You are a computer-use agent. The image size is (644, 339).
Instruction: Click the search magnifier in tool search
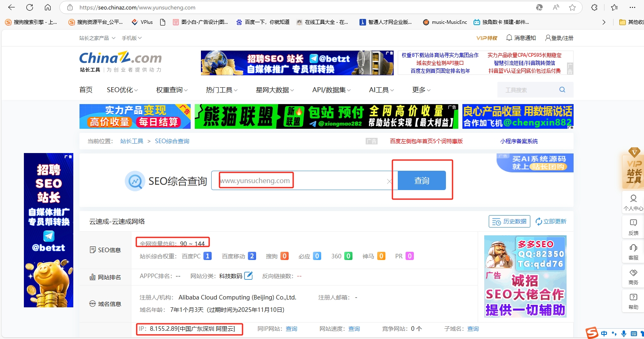coord(562,90)
